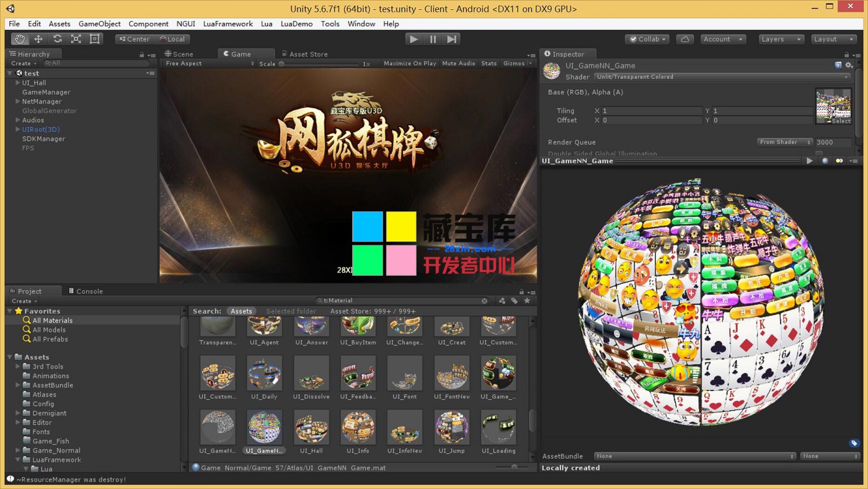868x489 pixels.
Task: Toggle pivot Center mode
Action: (134, 39)
